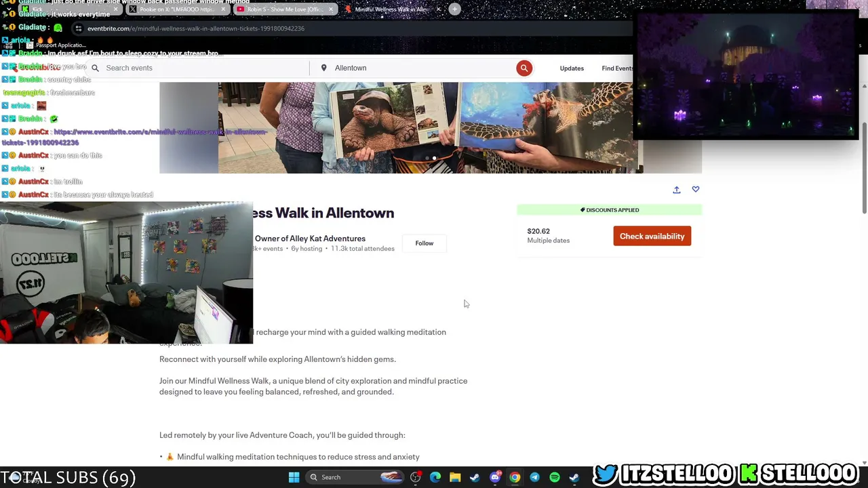Click the '11.3k total attendees' text
The width and height of the screenshot is (868, 488).
(x=363, y=249)
